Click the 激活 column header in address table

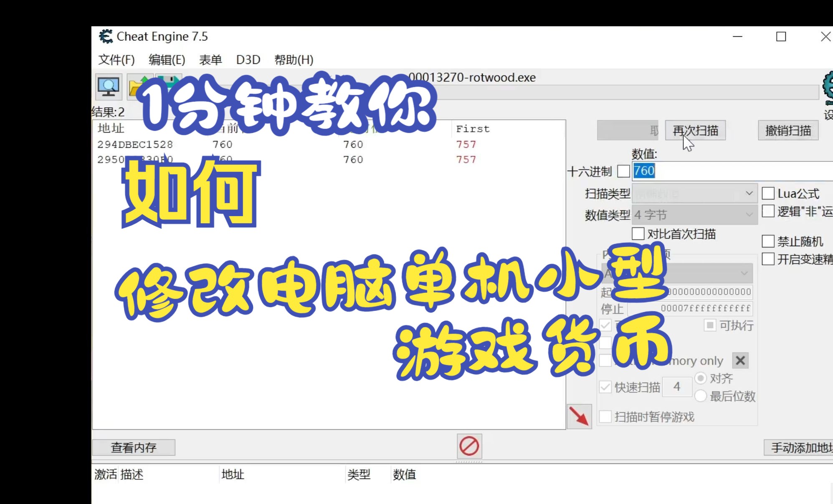coord(106,474)
